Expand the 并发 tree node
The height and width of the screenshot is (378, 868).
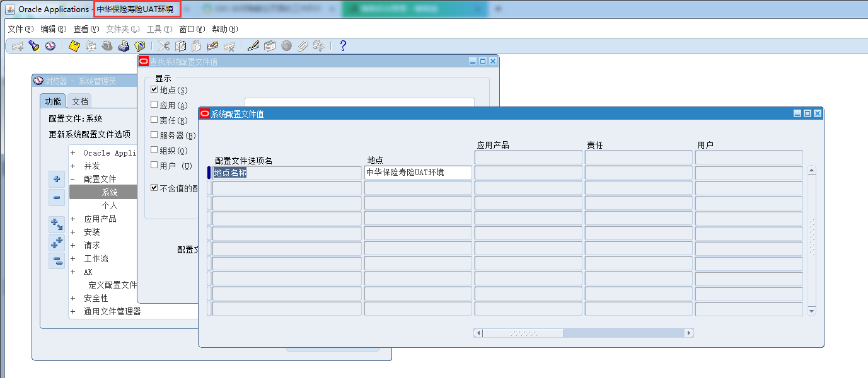(x=72, y=166)
